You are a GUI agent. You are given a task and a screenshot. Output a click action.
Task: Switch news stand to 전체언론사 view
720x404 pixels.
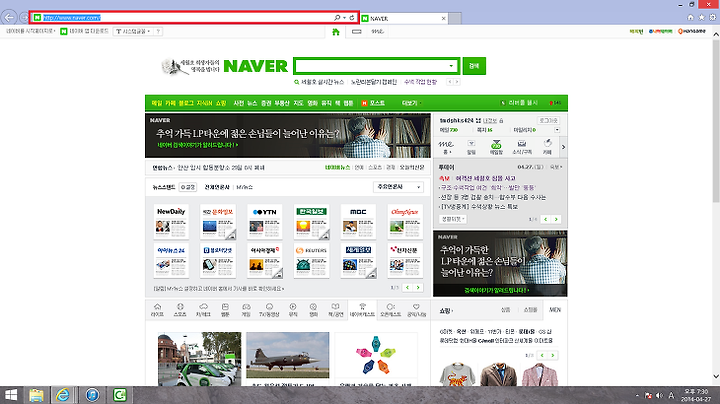217,187
